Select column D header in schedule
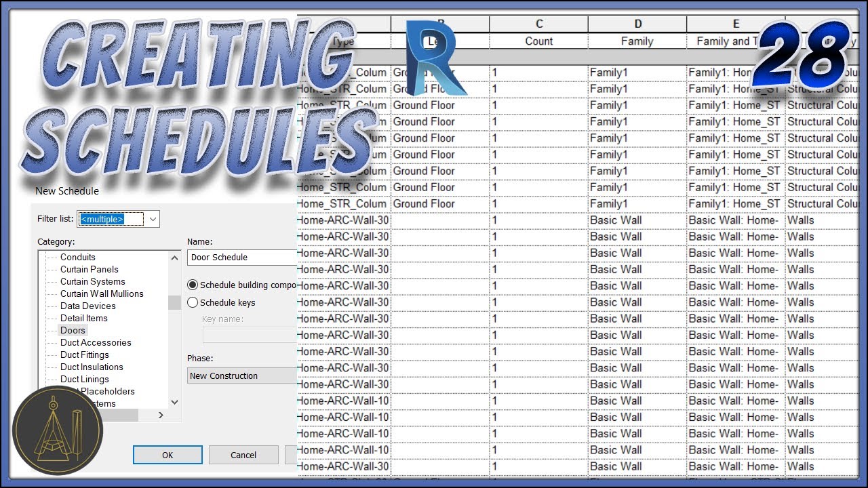868x488 pixels. (x=637, y=24)
